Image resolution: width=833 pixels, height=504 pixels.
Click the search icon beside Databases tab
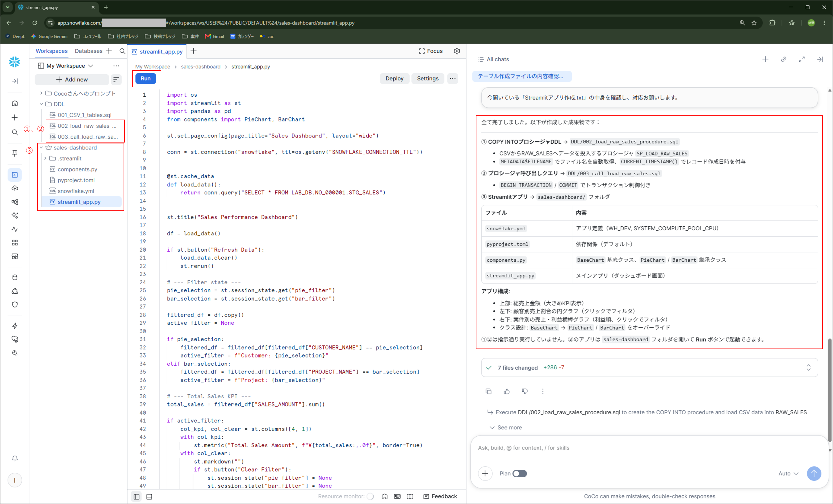[x=122, y=51]
